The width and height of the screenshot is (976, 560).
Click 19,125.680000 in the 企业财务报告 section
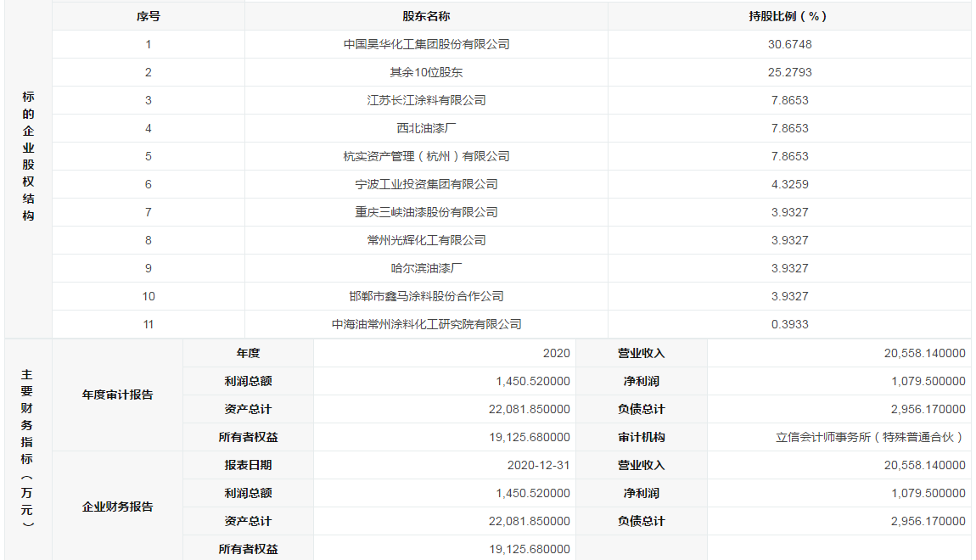pyautogui.click(x=529, y=549)
